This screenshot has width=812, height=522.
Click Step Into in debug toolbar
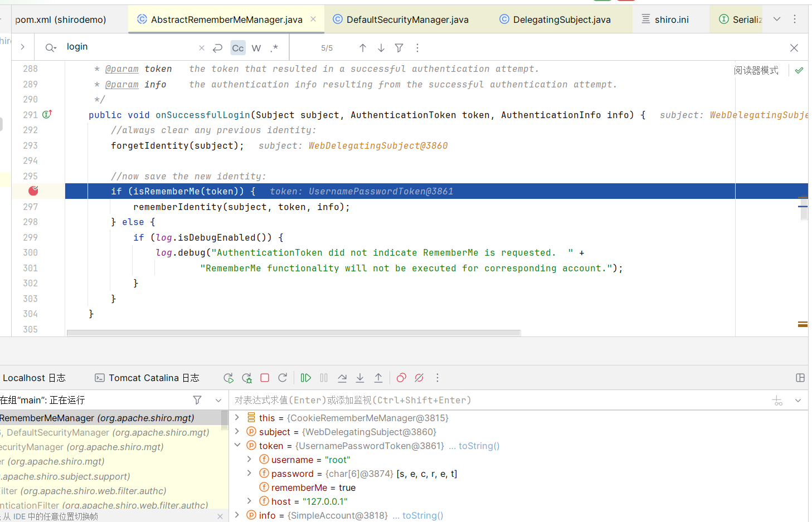point(360,378)
